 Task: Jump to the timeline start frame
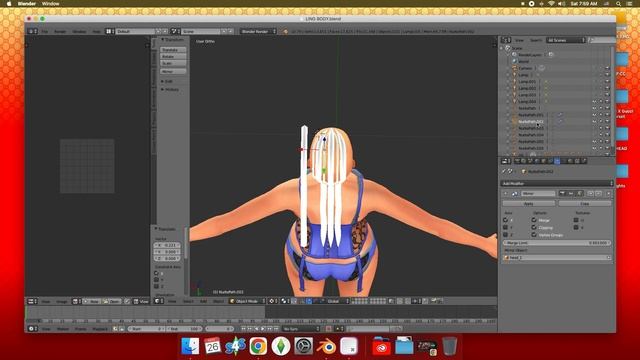(x=243, y=329)
